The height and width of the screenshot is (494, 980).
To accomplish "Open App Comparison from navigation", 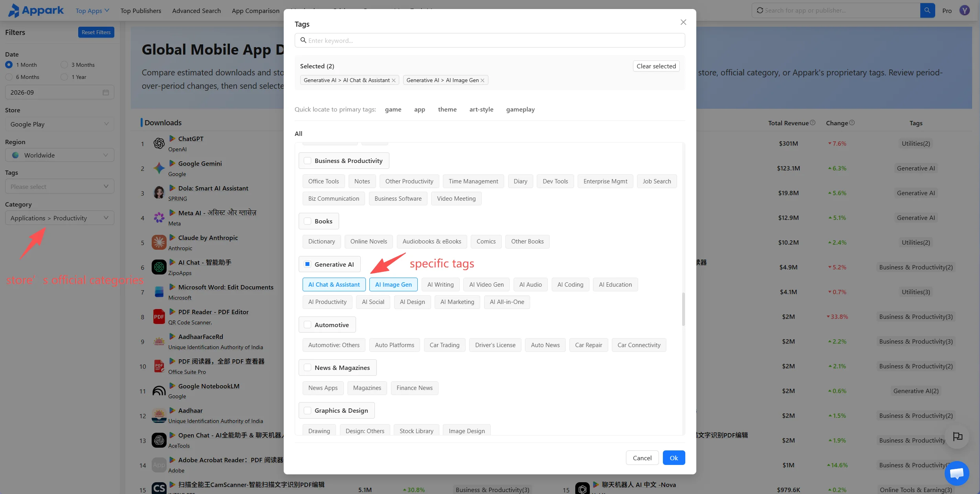I will point(255,11).
